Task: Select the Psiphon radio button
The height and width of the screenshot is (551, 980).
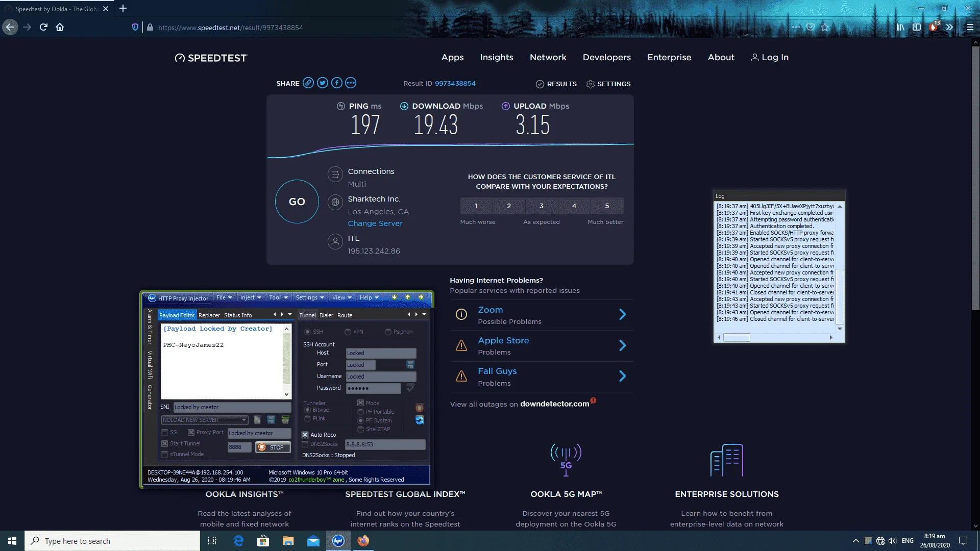Action: click(x=388, y=332)
